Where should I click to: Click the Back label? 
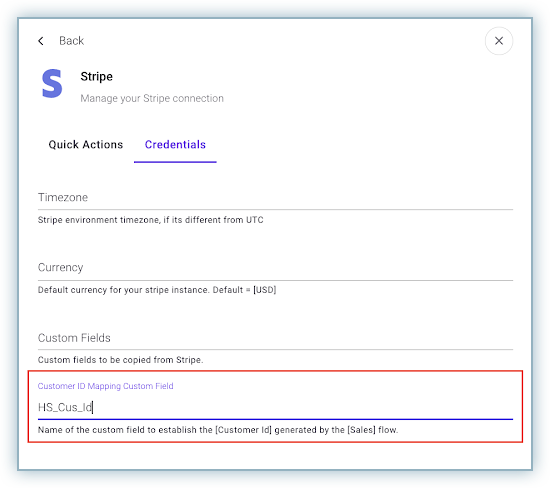pos(72,41)
